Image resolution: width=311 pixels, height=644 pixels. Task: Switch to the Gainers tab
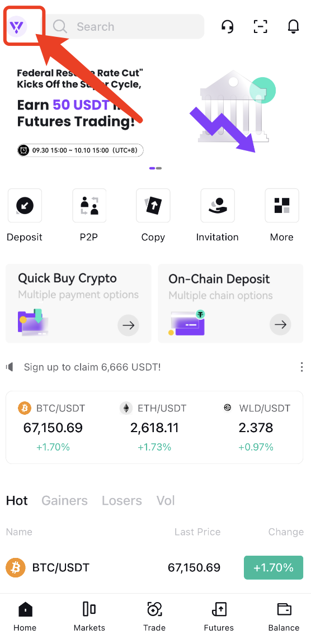pyautogui.click(x=64, y=501)
